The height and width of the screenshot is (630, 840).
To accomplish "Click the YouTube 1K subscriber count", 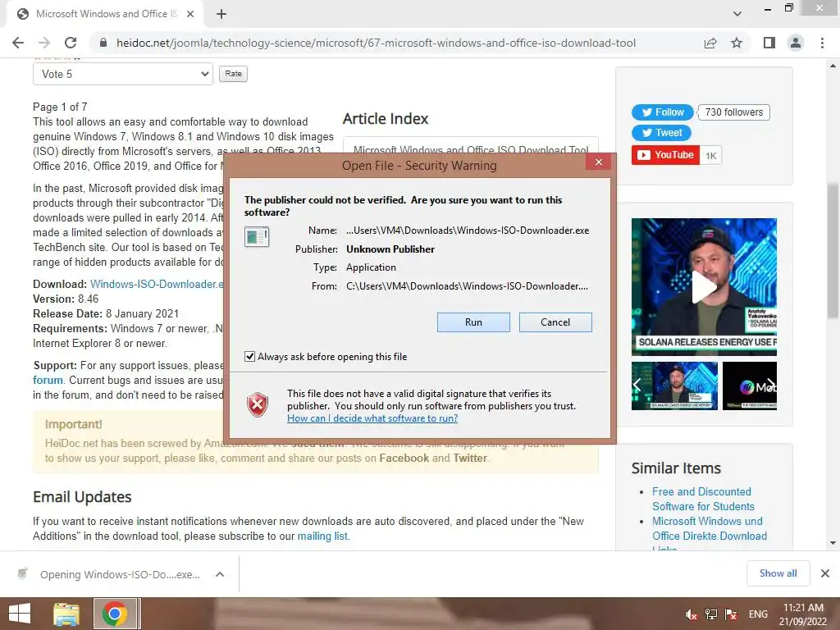I will pyautogui.click(x=711, y=155).
